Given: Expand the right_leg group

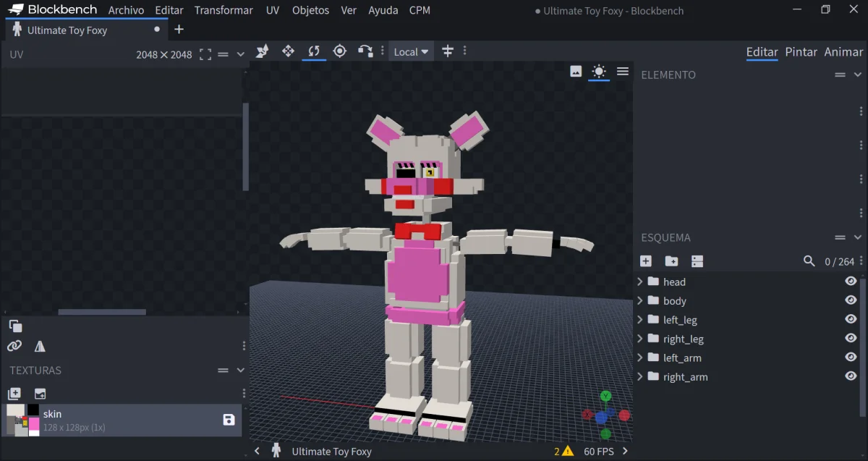Looking at the screenshot, I should [639, 338].
